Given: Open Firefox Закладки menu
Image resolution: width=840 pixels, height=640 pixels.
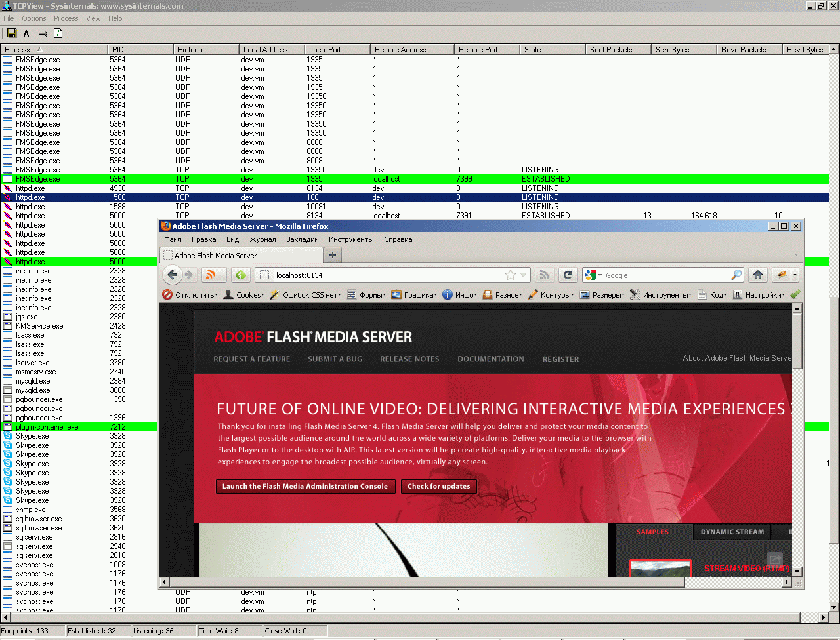Looking at the screenshot, I should click(303, 239).
